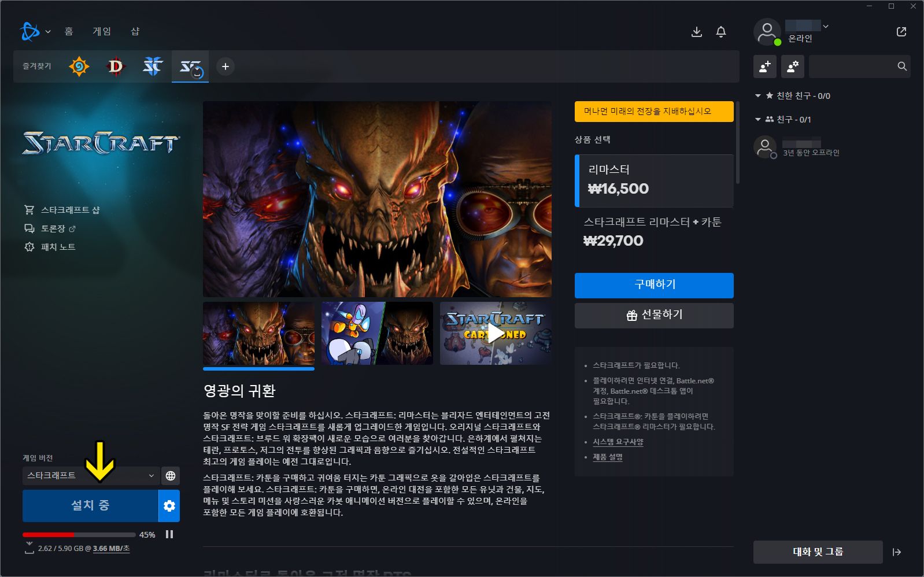The height and width of the screenshot is (577, 924).
Task: Open game settings gear next to 설치 중
Action: (x=169, y=506)
